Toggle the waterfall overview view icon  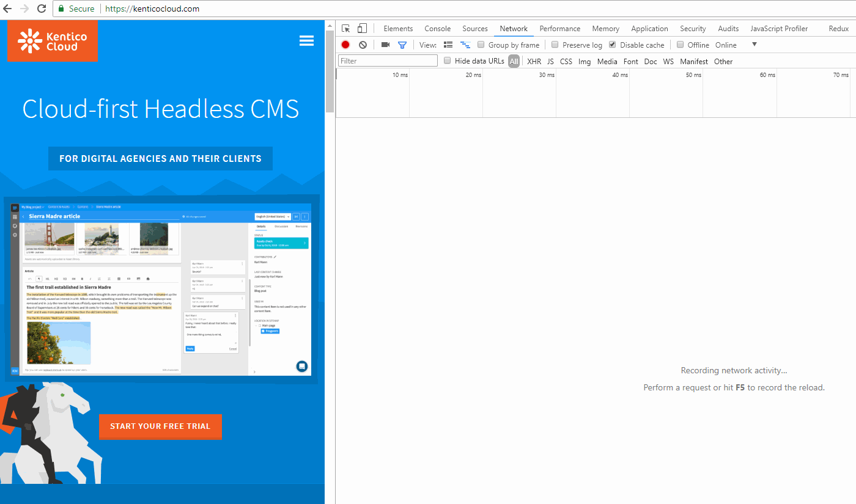pyautogui.click(x=465, y=45)
